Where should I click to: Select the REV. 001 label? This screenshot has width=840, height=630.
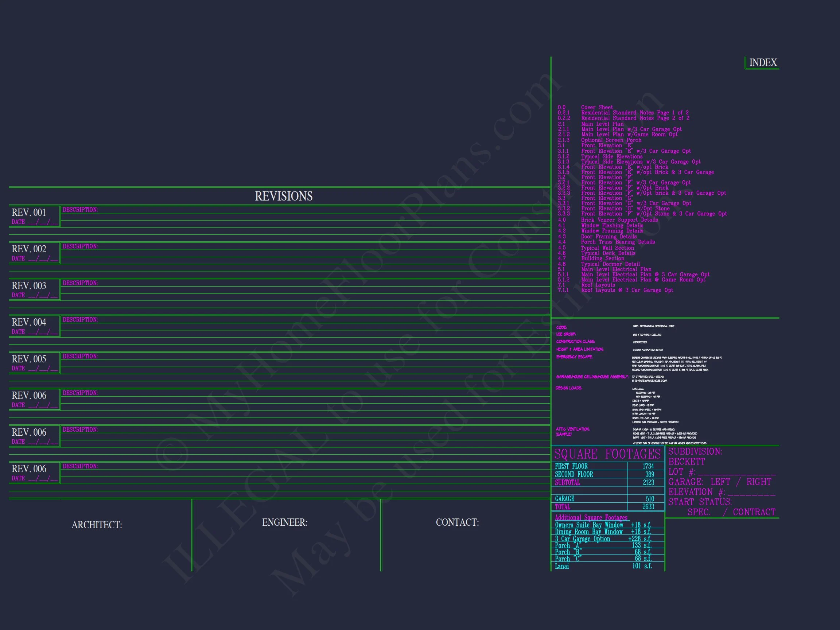(x=29, y=212)
